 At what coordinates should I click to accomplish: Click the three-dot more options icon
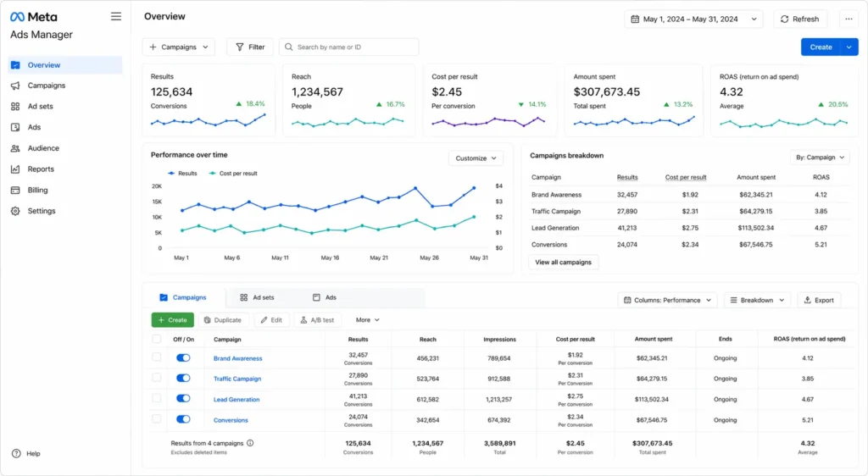pyautogui.click(x=848, y=19)
